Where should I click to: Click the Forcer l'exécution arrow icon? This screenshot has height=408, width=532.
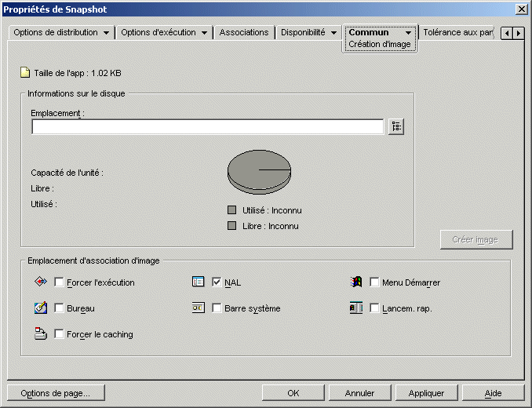click(x=41, y=282)
